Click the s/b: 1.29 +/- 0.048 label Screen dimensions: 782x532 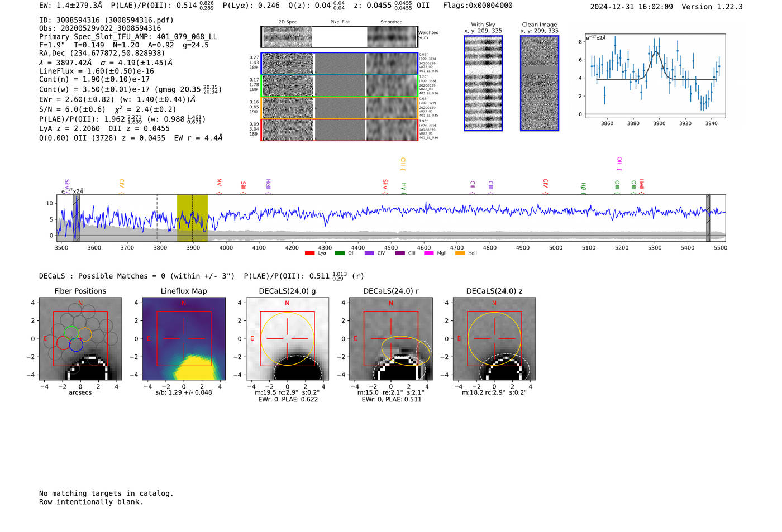(x=184, y=392)
